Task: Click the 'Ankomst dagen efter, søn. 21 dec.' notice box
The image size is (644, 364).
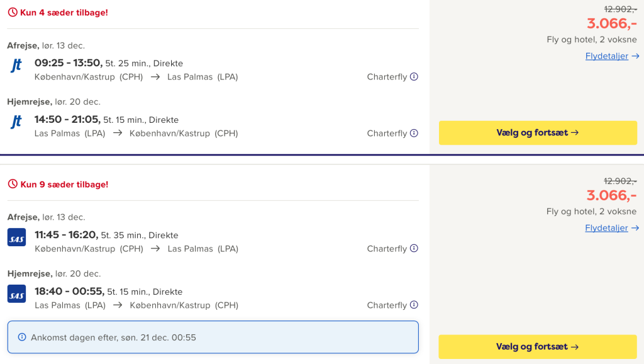Action: click(213, 338)
